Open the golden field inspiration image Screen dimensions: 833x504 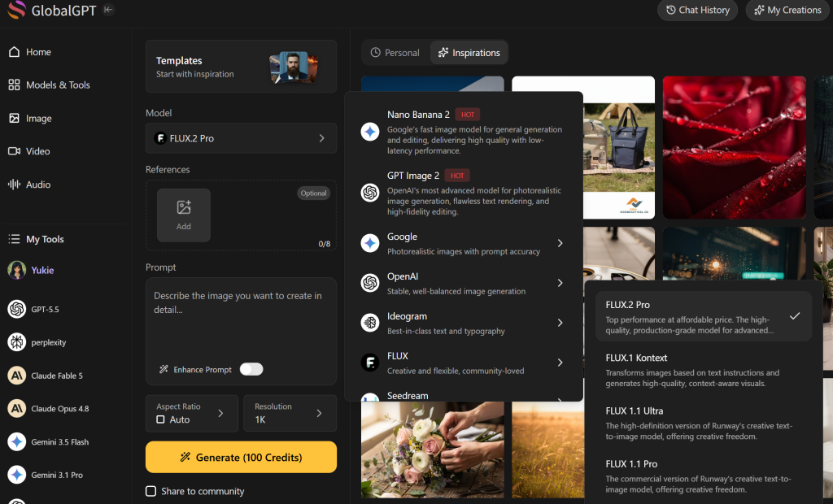tap(547, 450)
